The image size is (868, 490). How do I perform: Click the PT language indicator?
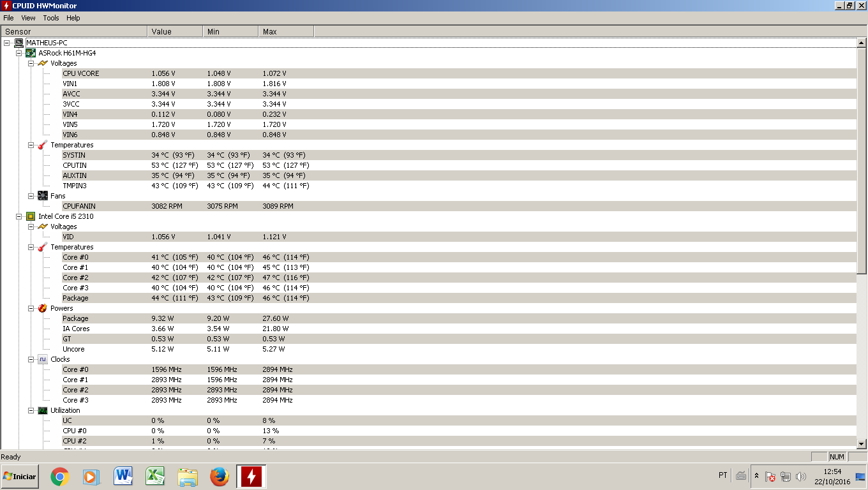coord(722,475)
